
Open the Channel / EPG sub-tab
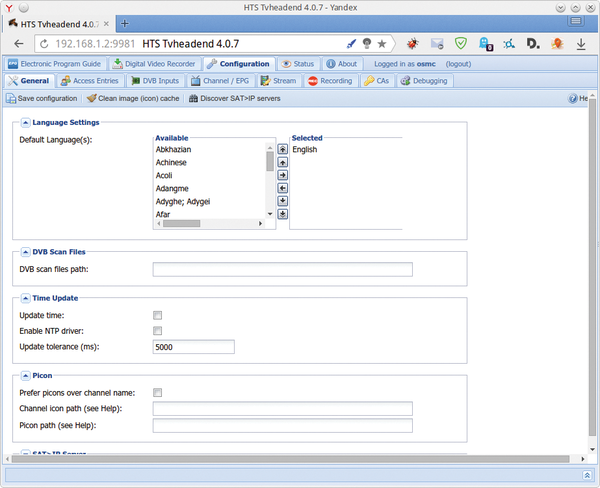tap(220, 81)
